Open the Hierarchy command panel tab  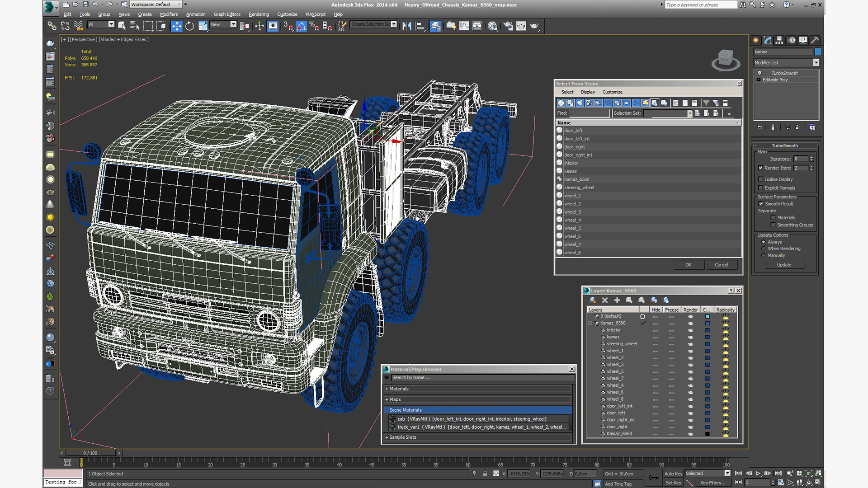pyautogui.click(x=779, y=40)
